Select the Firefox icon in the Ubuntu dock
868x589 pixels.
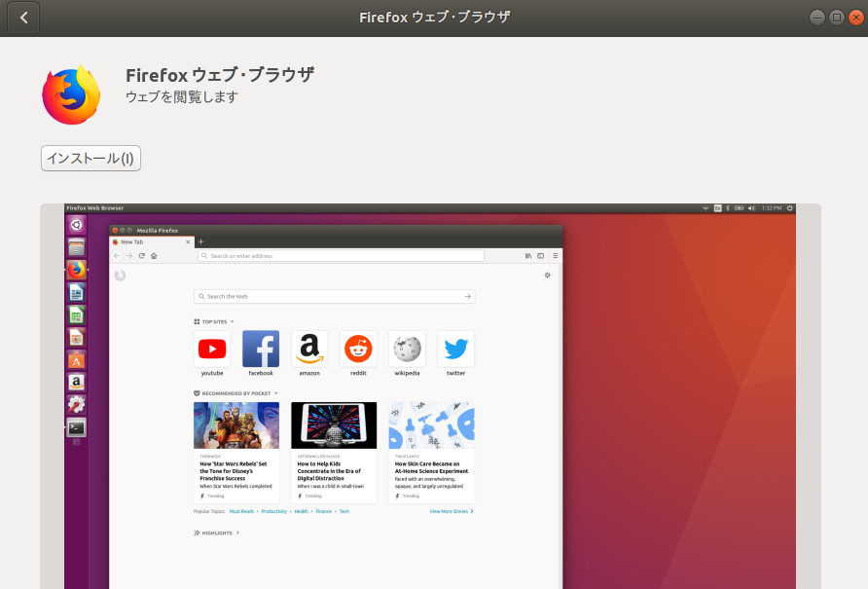77,270
